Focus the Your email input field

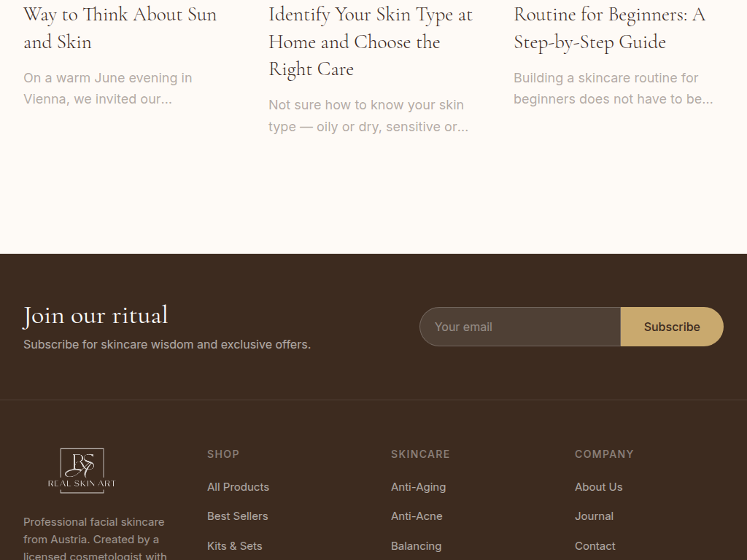coord(520,327)
